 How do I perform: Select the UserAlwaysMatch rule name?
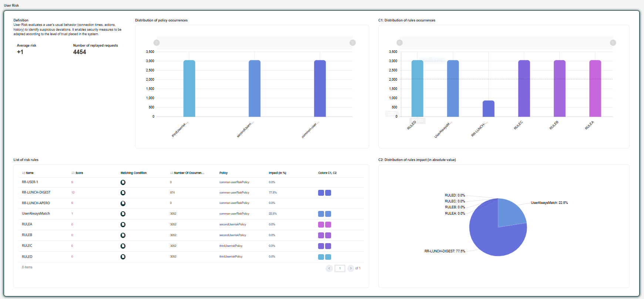pos(36,214)
